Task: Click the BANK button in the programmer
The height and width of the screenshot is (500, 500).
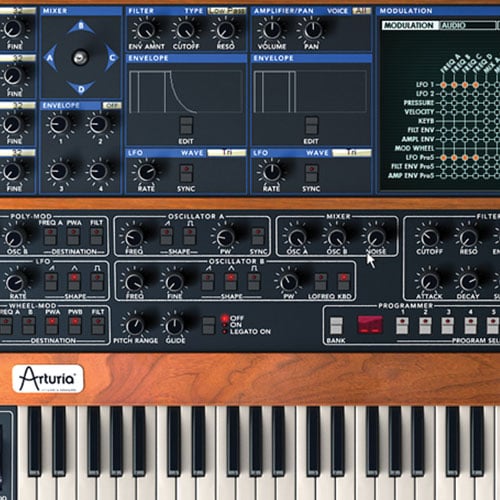Action: tap(336, 326)
